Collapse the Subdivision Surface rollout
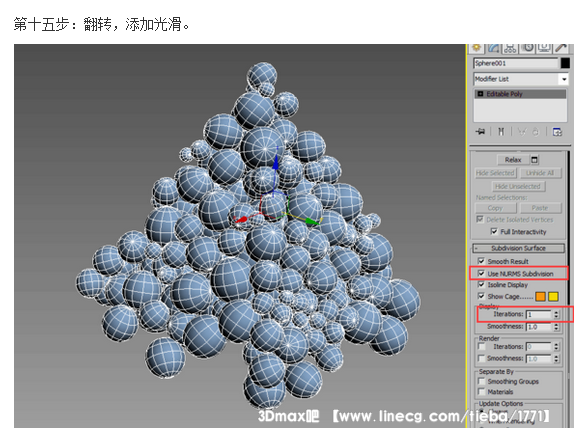The height and width of the screenshot is (433, 579). pyautogui.click(x=518, y=248)
